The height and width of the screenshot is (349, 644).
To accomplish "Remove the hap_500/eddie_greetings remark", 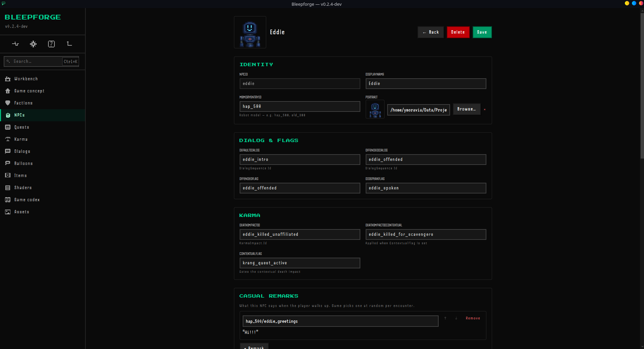I will click(x=473, y=318).
